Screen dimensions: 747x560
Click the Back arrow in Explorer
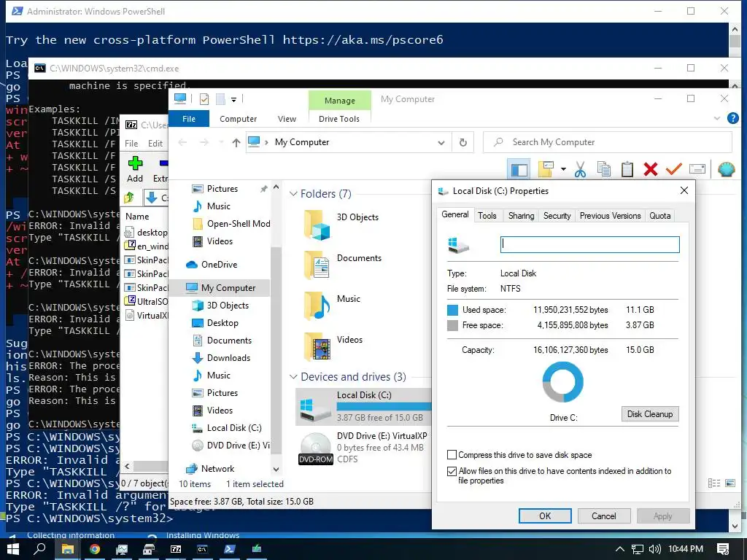[182, 142]
